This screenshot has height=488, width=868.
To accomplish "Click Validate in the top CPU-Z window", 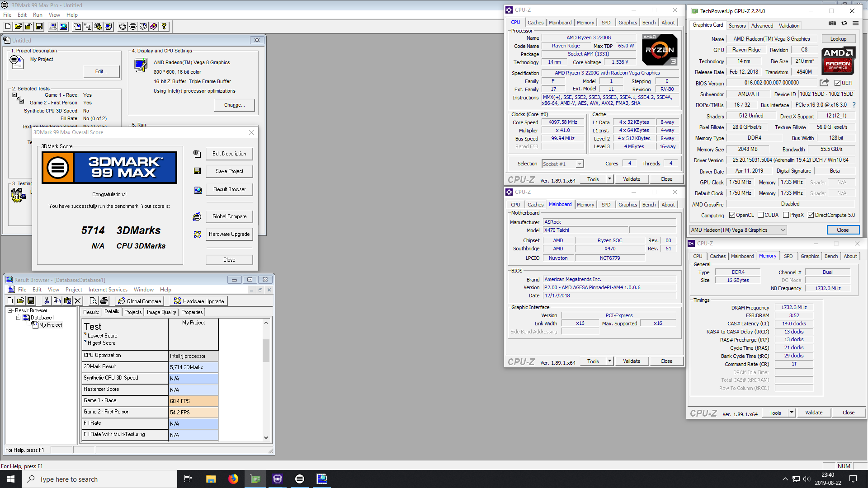I will (631, 179).
